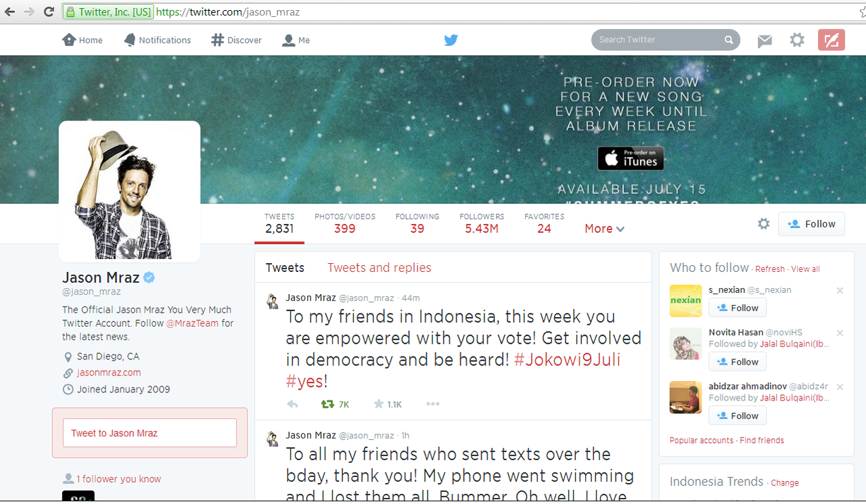Click the browser address bar URL
Viewport: 866px width, 504px height.
click(227, 12)
